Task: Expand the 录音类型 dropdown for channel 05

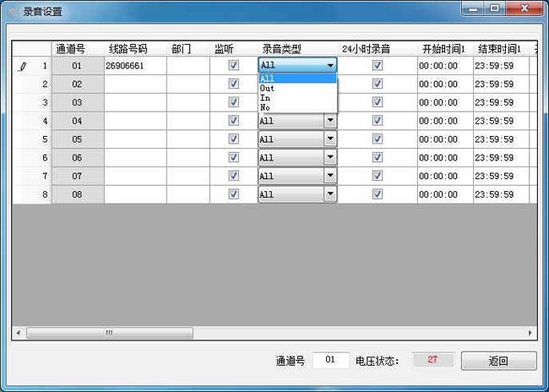Action: tap(330, 139)
